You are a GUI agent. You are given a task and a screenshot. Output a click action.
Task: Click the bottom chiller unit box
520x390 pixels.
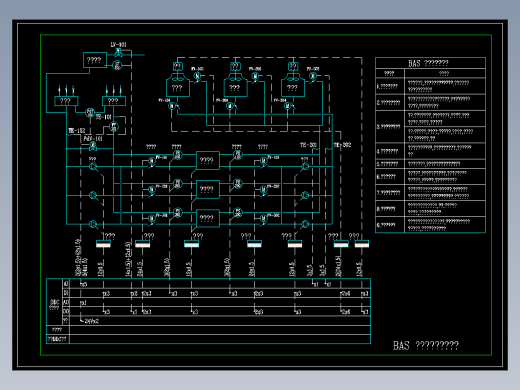coord(208,218)
